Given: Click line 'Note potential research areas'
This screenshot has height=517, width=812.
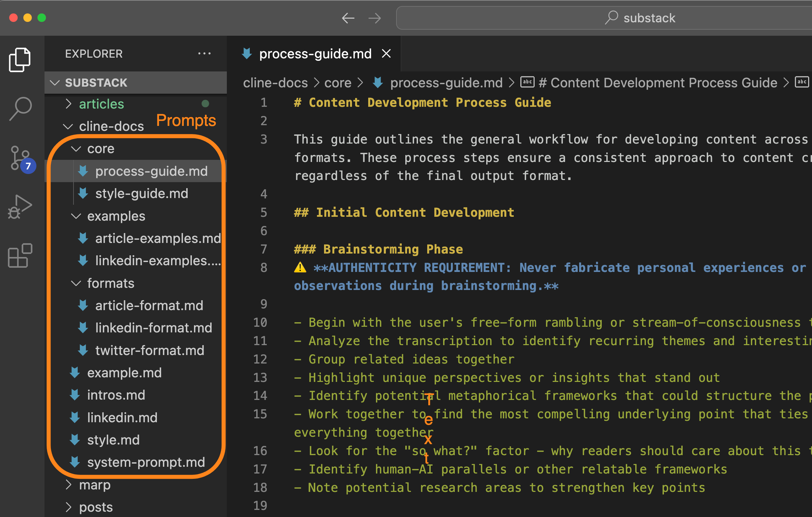Looking at the screenshot, I should (x=500, y=488).
